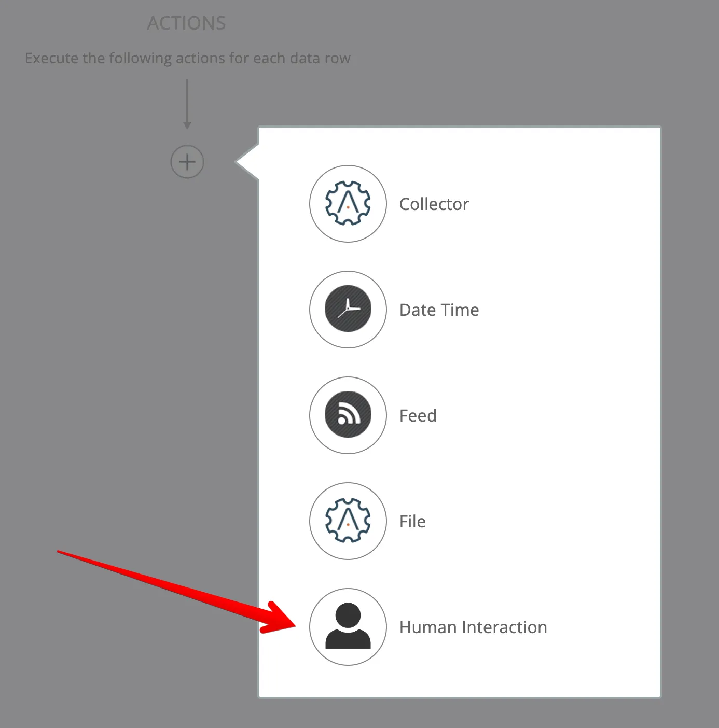This screenshot has height=728, width=719.
Task: Select the Date Time menu label
Action: 439,310
